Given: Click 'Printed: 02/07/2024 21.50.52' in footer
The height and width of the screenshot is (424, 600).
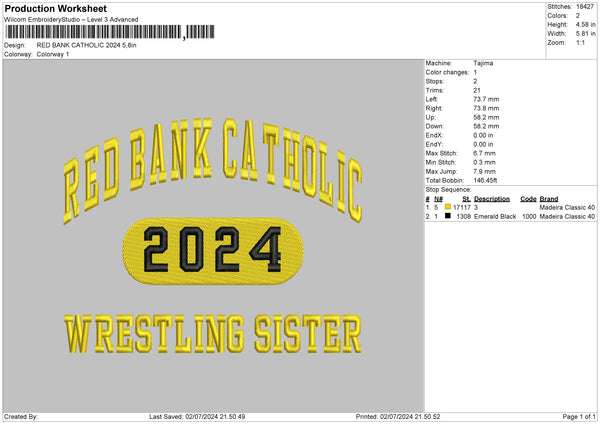Looking at the screenshot, I should pos(398,417).
